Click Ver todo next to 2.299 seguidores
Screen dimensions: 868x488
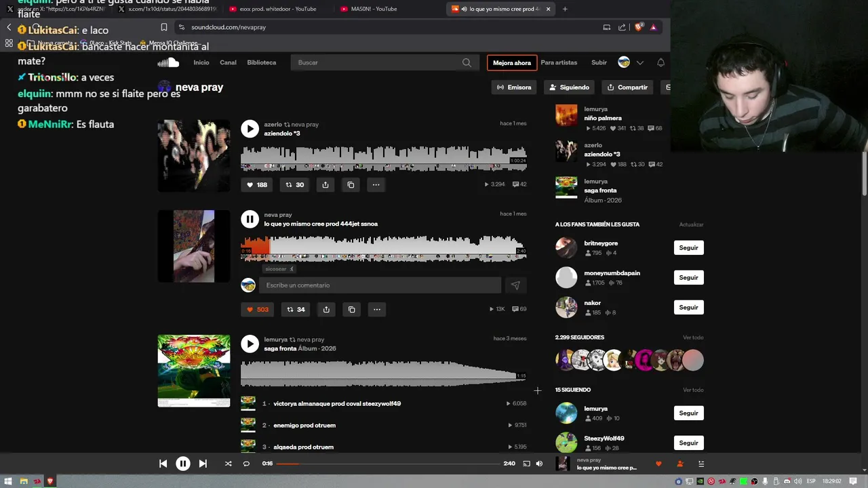point(693,338)
